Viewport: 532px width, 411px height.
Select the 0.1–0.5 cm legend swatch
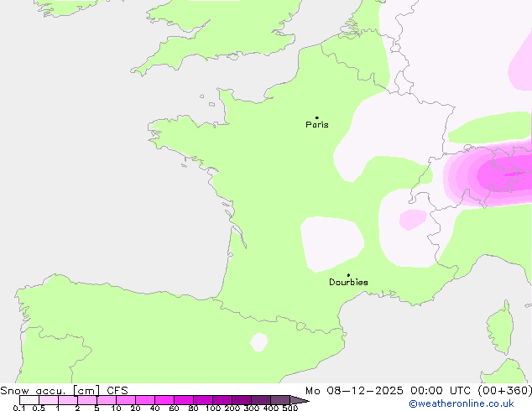click(29, 400)
